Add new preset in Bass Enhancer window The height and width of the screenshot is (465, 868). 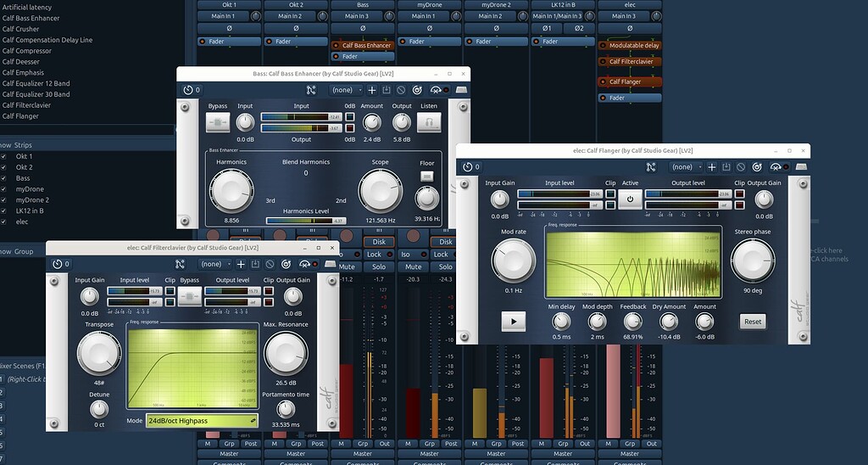point(372,90)
